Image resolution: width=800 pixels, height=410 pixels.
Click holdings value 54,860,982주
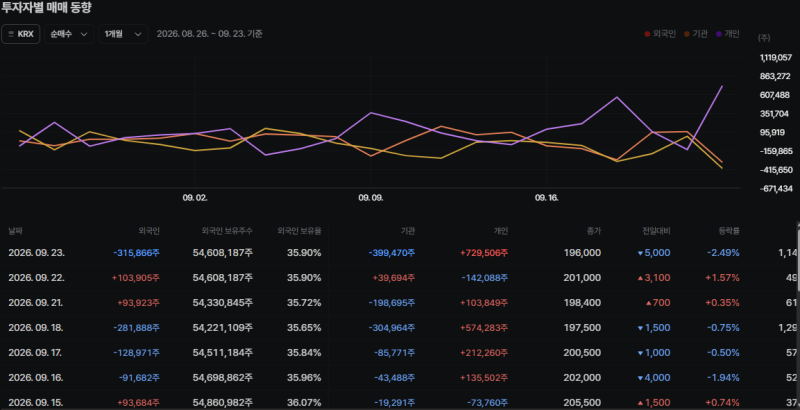222,403
